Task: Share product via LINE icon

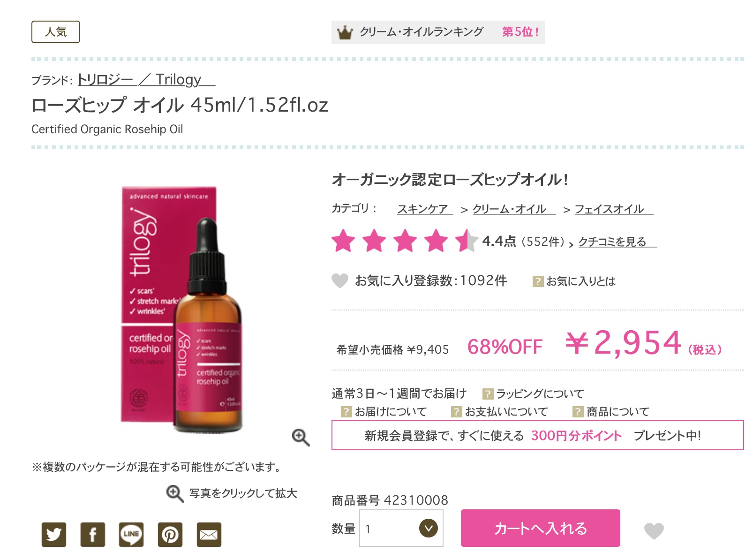Action: coord(131,534)
